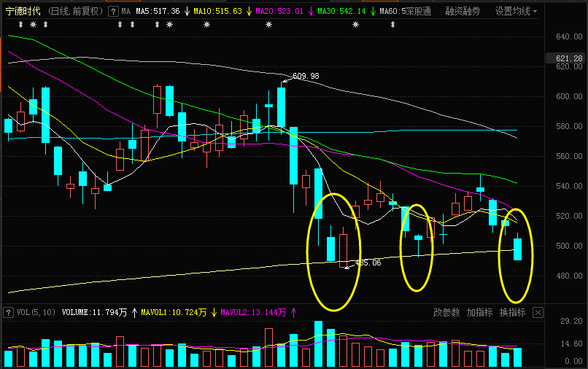588x369 pixels.
Task: Click the rightmost double-arrow event marker
Action: pyautogui.click(x=392, y=25)
